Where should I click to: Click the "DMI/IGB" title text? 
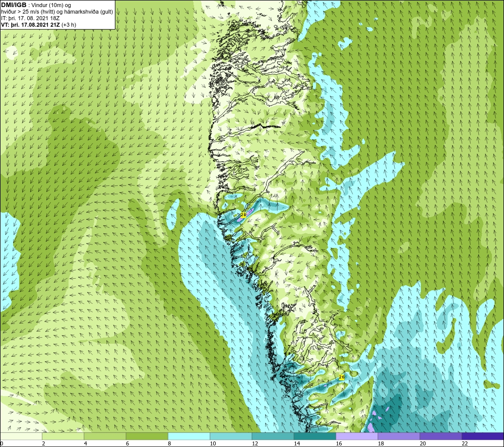click(14, 5)
